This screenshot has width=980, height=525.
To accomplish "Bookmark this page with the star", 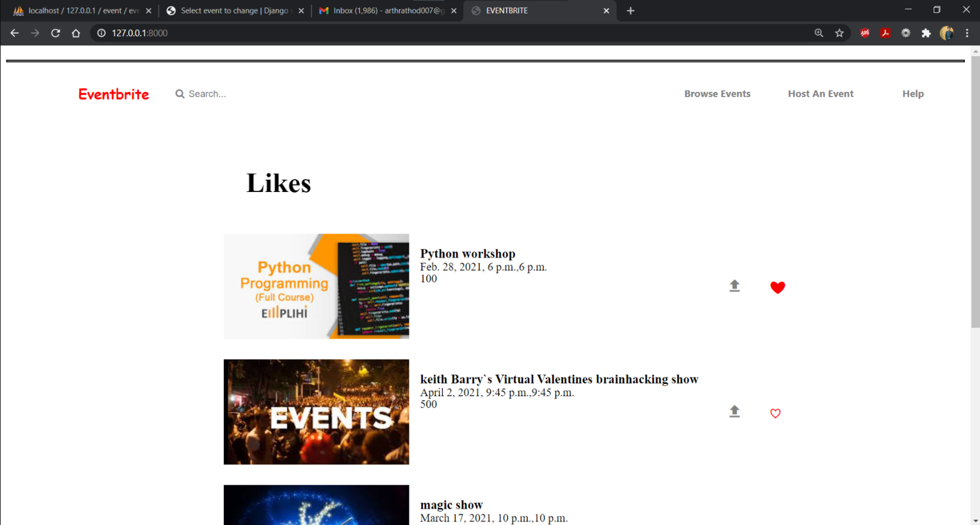I will (x=839, y=33).
